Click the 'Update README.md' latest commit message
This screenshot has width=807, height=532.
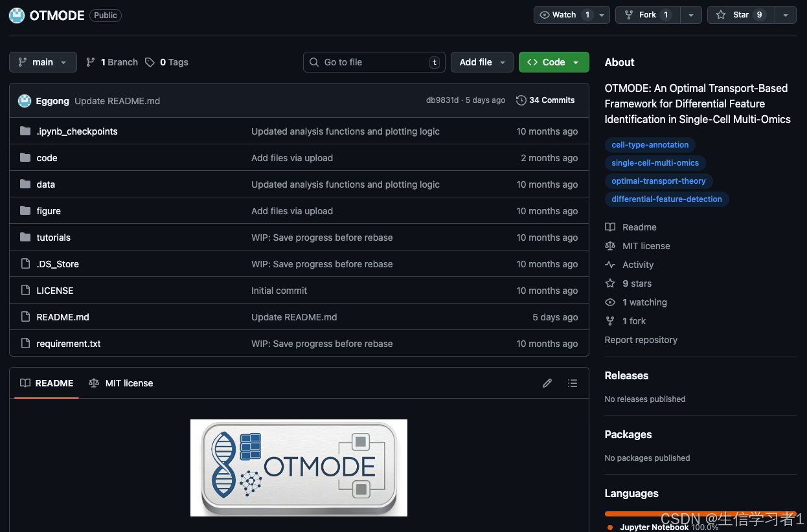pyautogui.click(x=117, y=101)
